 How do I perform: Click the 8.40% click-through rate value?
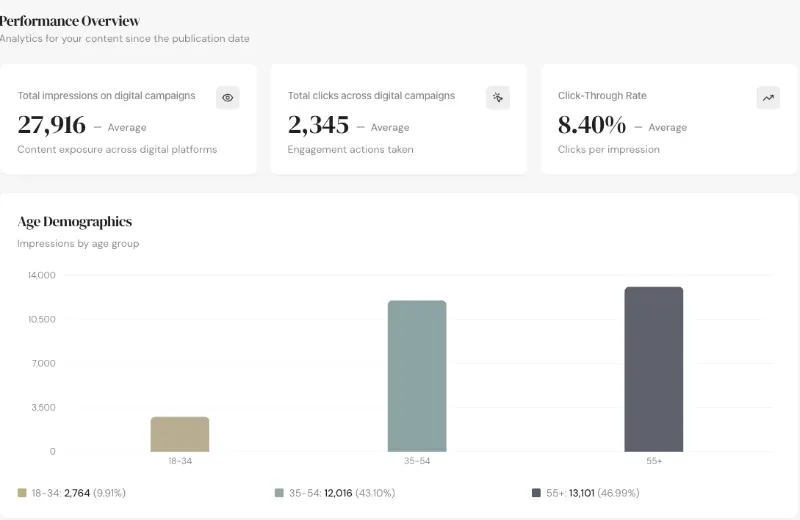[x=592, y=125]
